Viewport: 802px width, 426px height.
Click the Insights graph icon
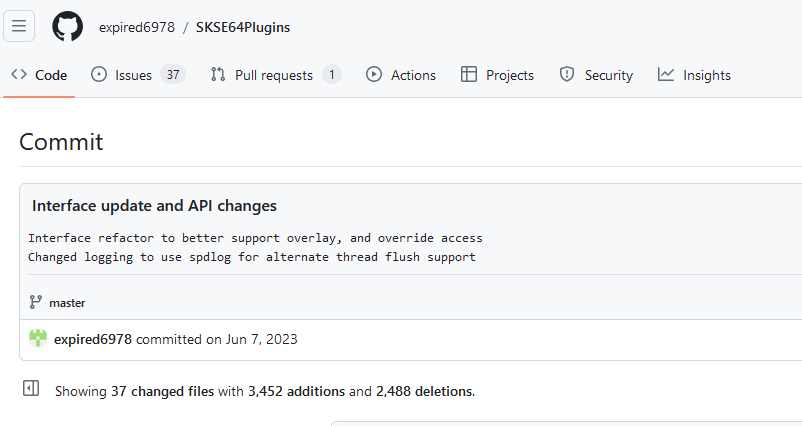pos(666,75)
